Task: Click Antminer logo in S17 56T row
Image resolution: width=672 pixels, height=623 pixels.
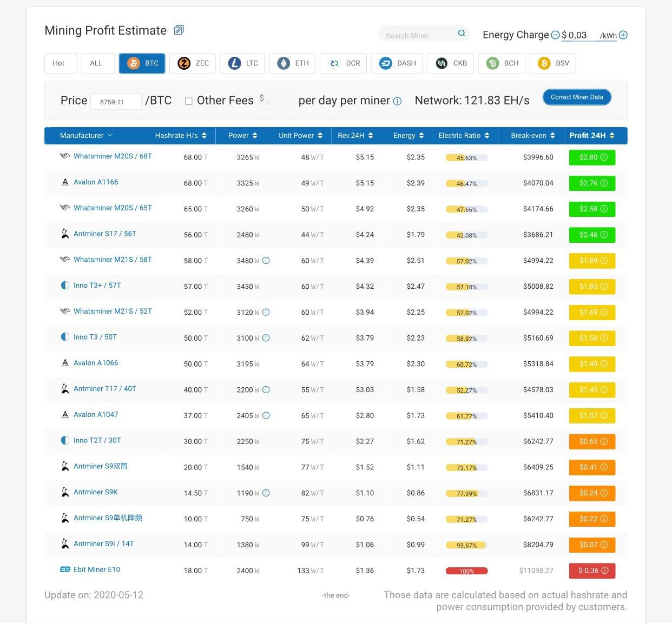Action: (65, 234)
